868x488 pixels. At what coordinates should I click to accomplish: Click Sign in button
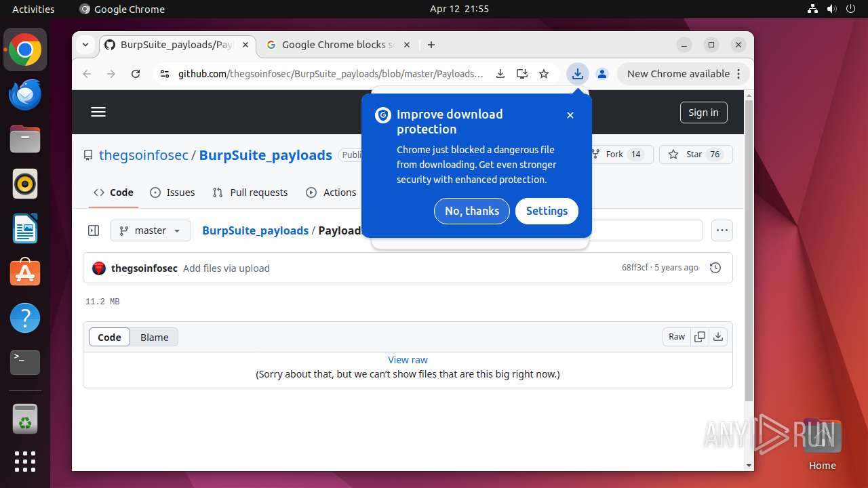click(703, 113)
